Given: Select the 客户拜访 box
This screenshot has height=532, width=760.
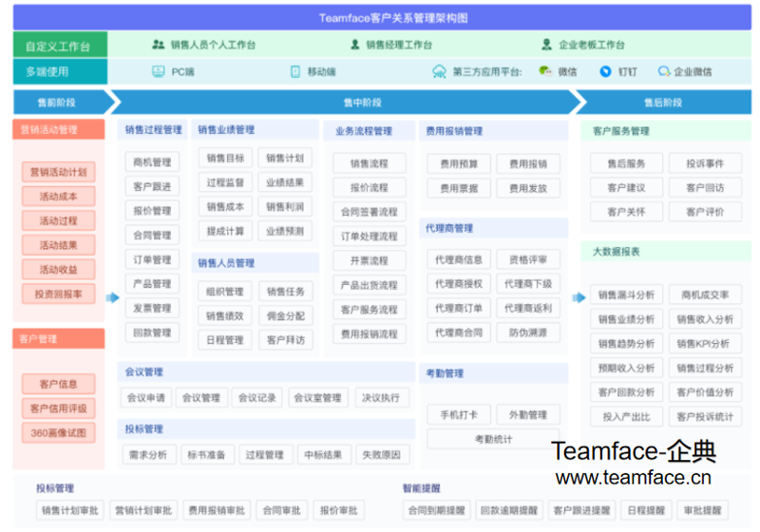Looking at the screenshot, I should [286, 340].
